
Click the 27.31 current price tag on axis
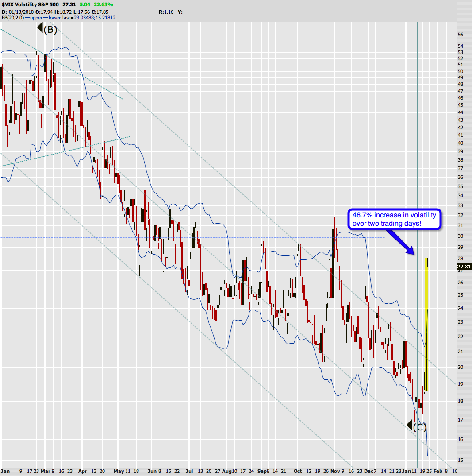coord(463,267)
